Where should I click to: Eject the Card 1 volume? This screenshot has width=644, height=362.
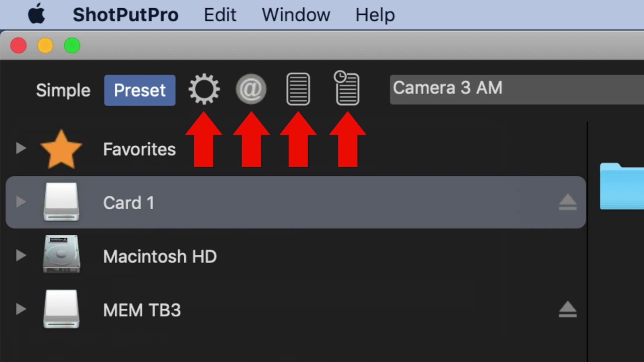pyautogui.click(x=568, y=203)
